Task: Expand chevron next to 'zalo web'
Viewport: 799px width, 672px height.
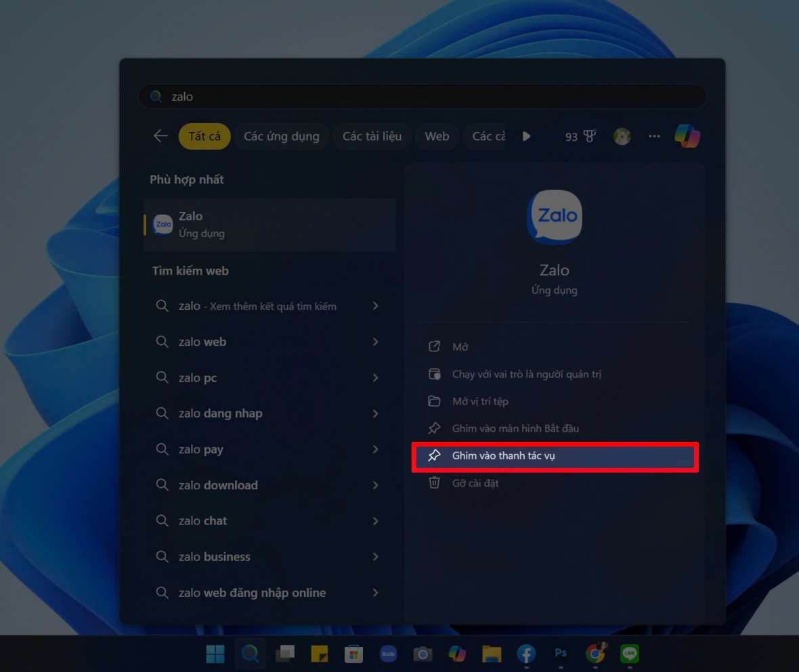Action: click(376, 342)
